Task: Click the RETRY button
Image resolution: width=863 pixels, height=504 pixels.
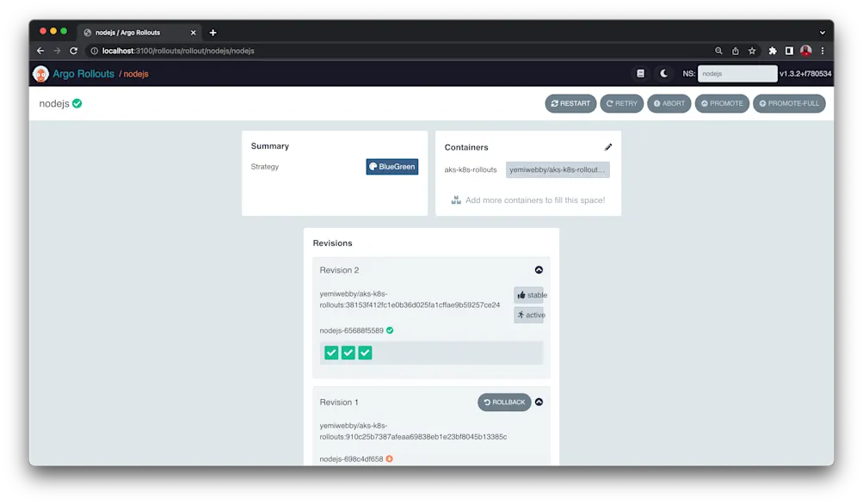Action: click(622, 103)
